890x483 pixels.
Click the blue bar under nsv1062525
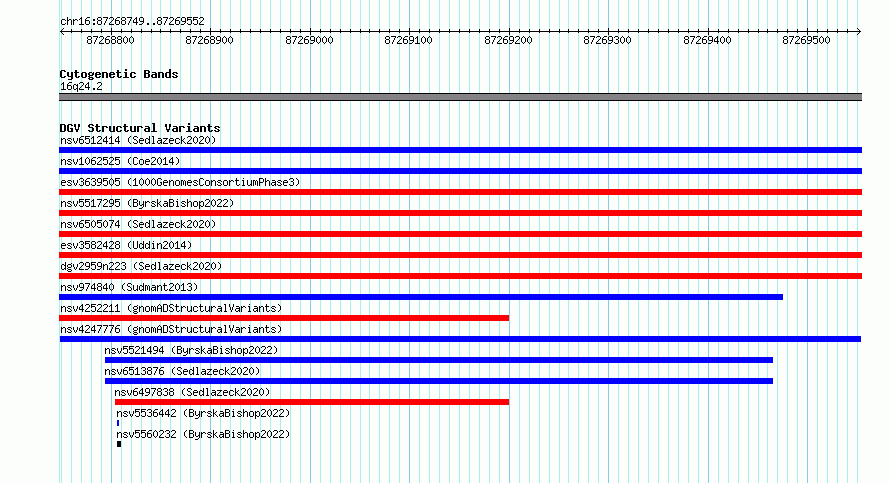[x=460, y=171]
